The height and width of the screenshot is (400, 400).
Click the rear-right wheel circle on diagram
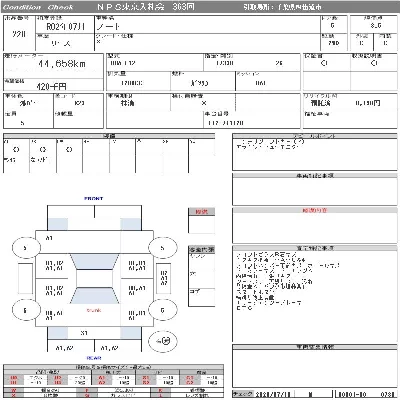pyautogui.click(x=162, y=310)
